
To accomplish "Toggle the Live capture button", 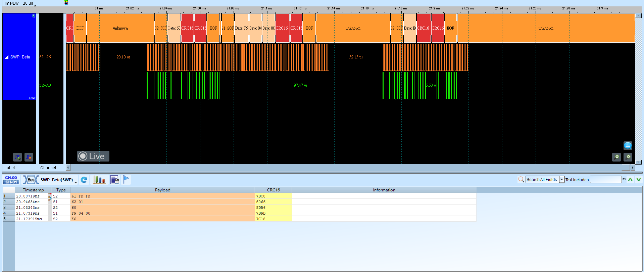I will click(93, 156).
